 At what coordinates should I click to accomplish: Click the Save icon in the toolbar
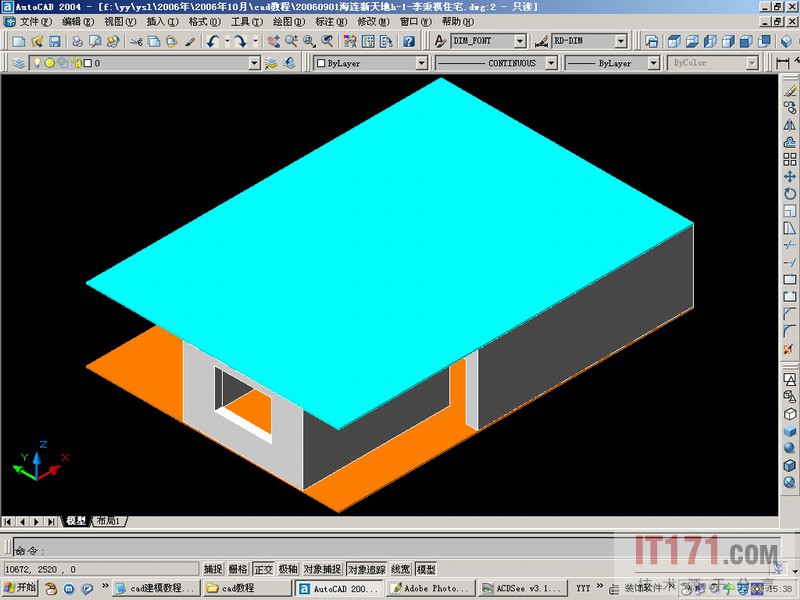55,41
